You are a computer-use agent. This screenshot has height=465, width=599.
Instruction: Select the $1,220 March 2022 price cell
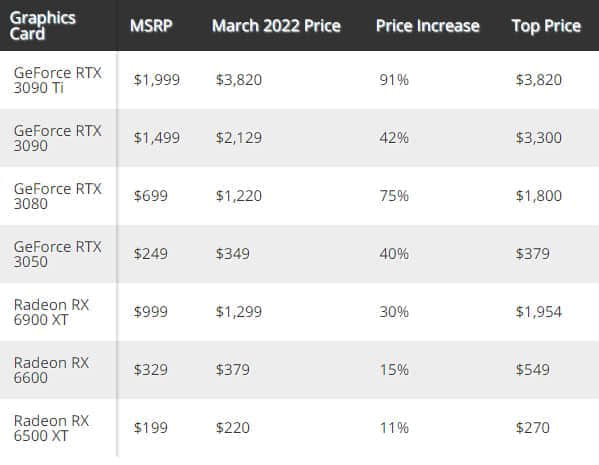(239, 196)
